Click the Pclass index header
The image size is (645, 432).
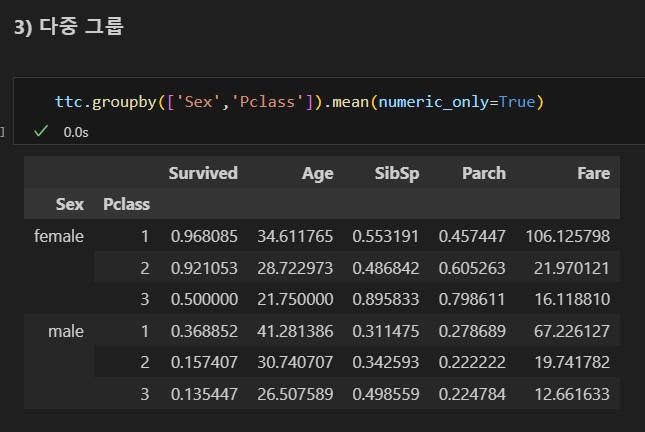tap(126, 205)
